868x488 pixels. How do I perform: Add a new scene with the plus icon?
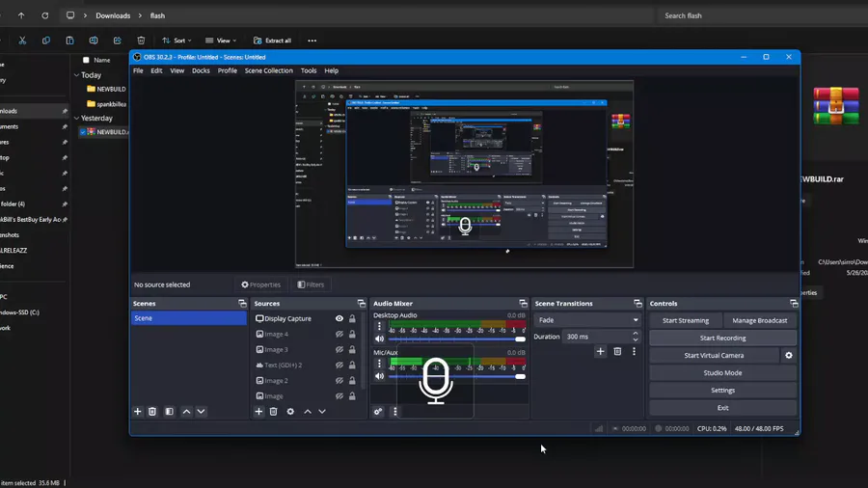pyautogui.click(x=137, y=412)
